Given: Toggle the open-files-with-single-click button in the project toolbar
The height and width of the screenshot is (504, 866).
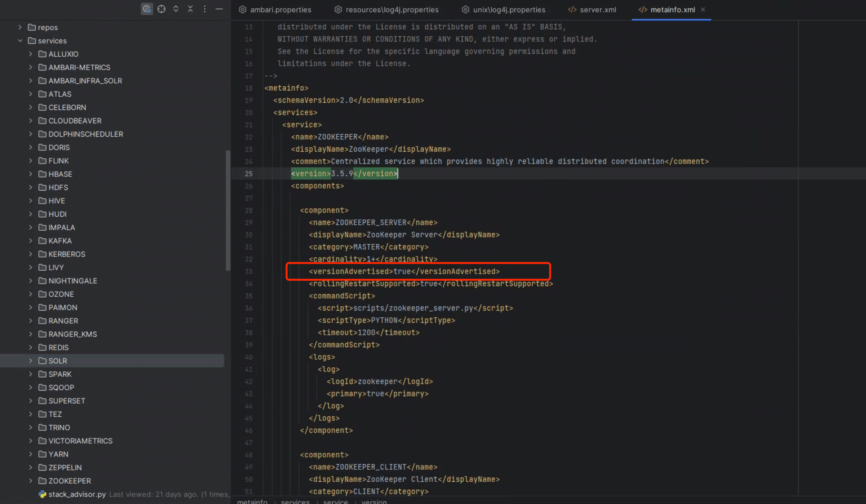Looking at the screenshot, I should [147, 9].
